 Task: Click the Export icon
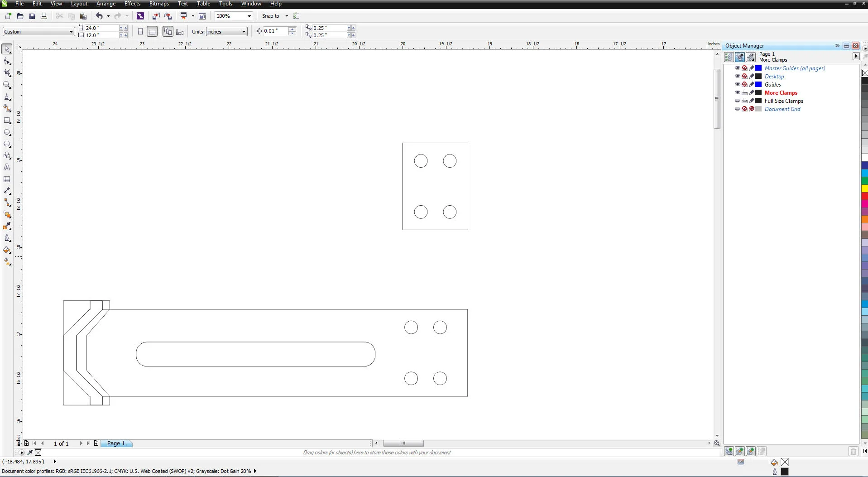click(168, 16)
